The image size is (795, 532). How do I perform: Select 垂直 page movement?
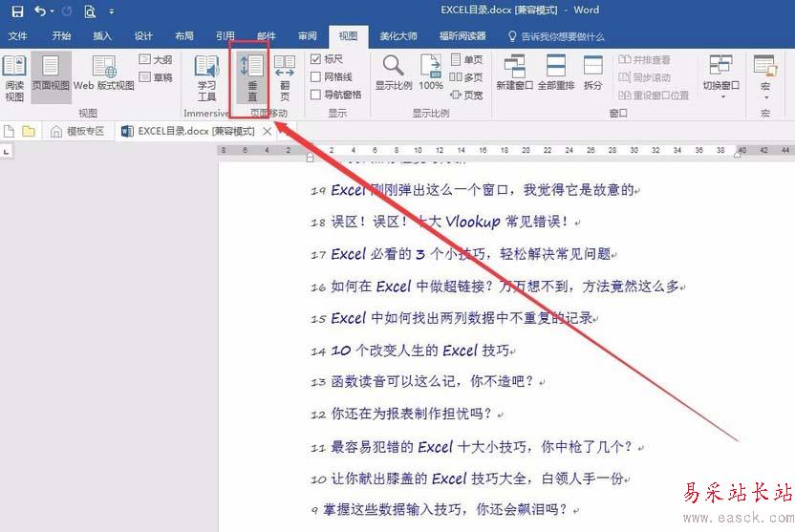(252, 78)
